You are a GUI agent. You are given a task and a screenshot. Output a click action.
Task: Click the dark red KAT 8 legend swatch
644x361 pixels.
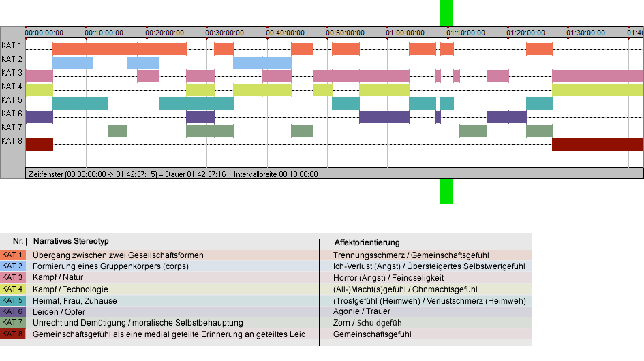[x=13, y=334]
